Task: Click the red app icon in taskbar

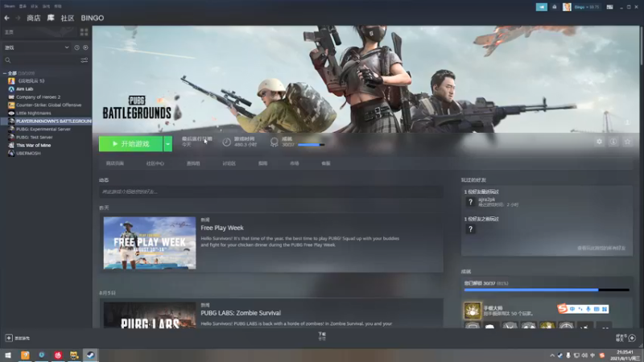Action: pos(57,355)
